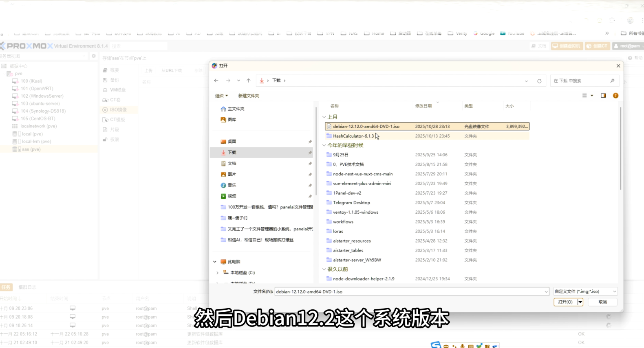The image size is (644, 348).
Task: Open ISO镜像 tab in Proxmox storage
Action: point(118,110)
